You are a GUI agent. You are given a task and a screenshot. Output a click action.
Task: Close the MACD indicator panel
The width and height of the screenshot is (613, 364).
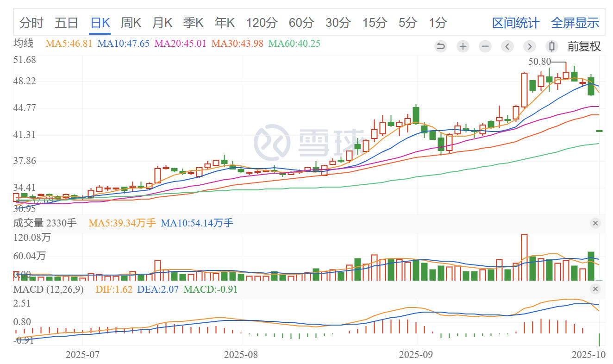[595, 289]
